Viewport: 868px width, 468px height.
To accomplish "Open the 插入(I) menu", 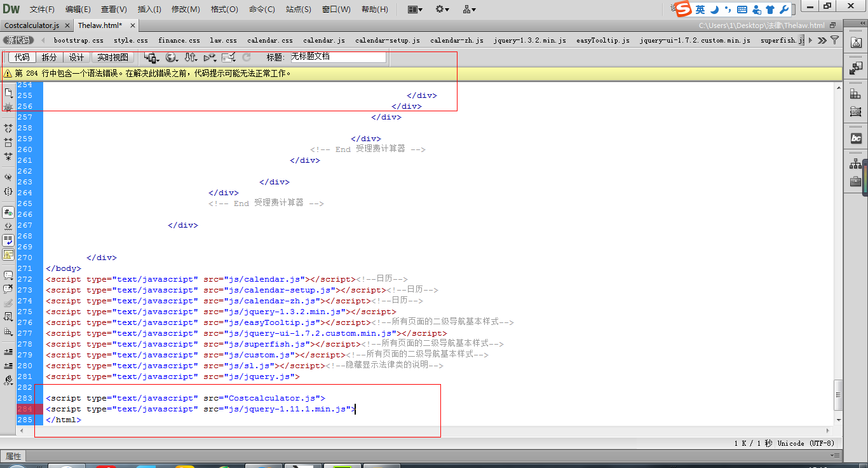I will point(149,10).
